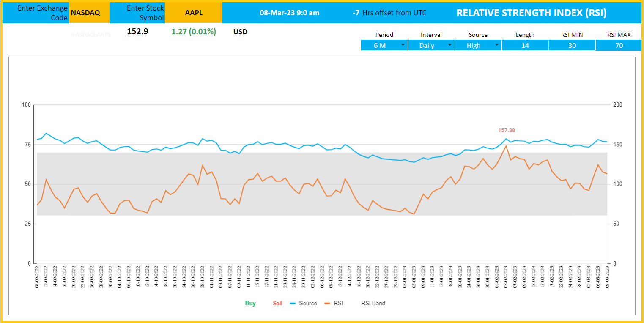Select the blue Source legend entry
644x323 pixels.
click(x=304, y=303)
